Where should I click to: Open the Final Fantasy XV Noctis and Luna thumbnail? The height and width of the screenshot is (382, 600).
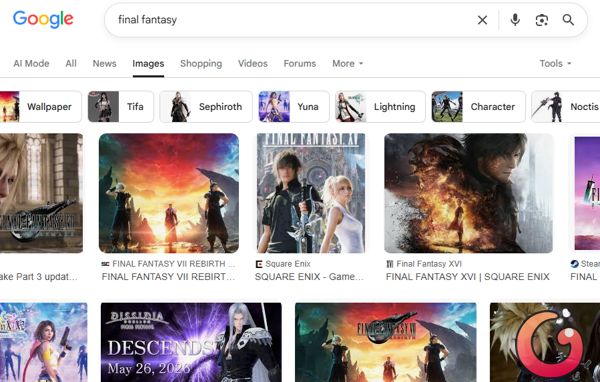(x=311, y=193)
